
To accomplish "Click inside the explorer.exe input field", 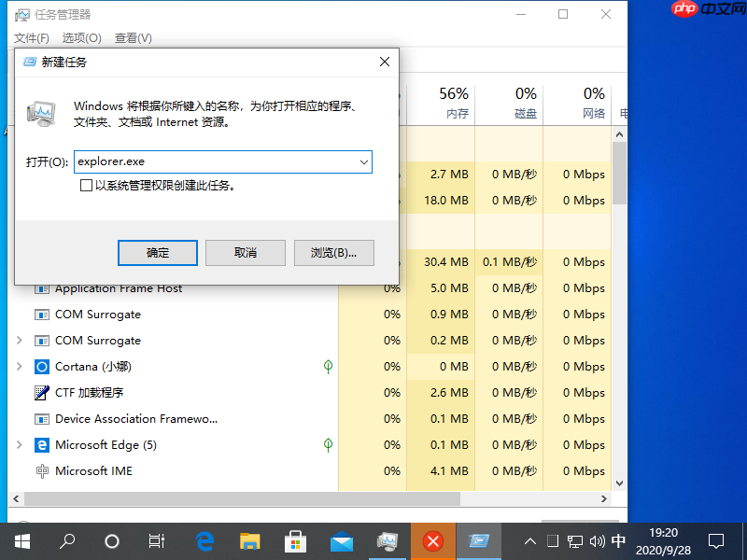I will 215,161.
